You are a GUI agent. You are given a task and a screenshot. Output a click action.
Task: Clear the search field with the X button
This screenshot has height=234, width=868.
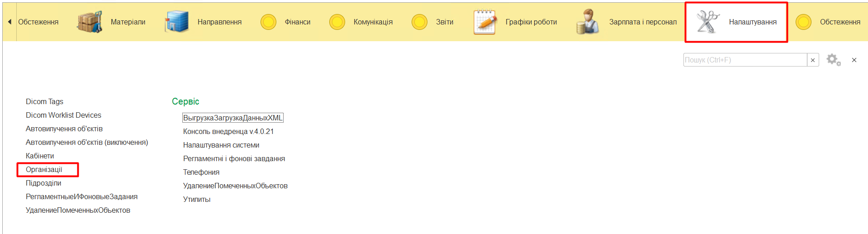click(813, 60)
